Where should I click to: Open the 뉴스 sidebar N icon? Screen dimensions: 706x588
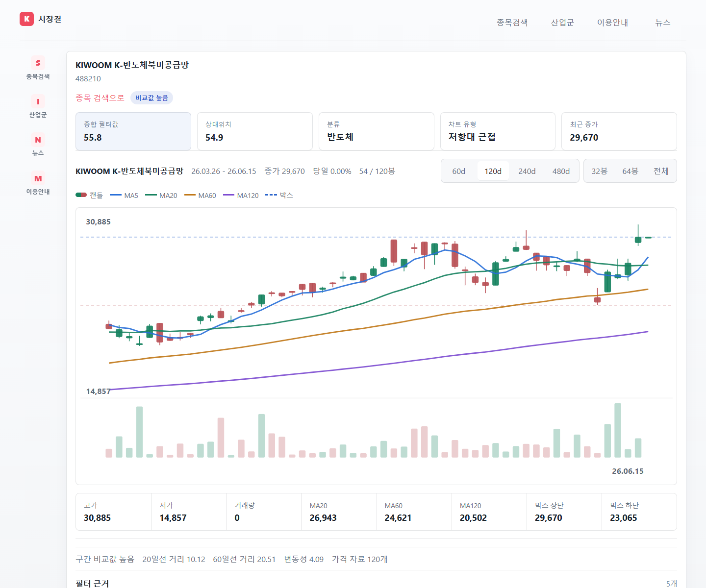click(38, 140)
